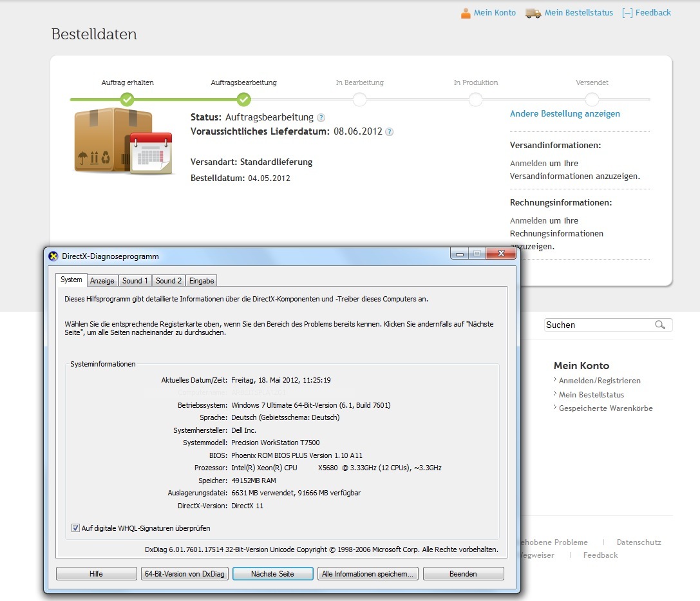Open Gespeicherte Warenkörbe sidebar link

click(606, 408)
